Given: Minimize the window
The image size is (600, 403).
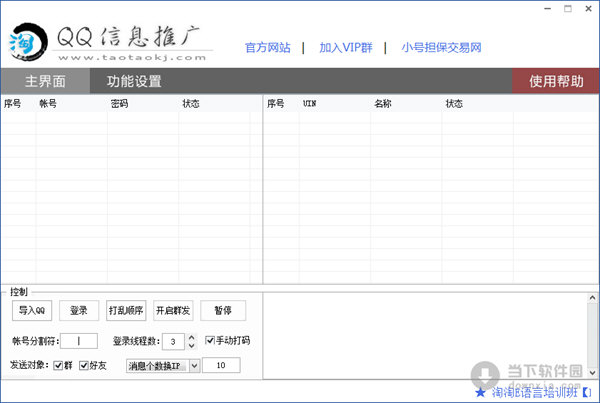Looking at the screenshot, I should coord(548,8).
